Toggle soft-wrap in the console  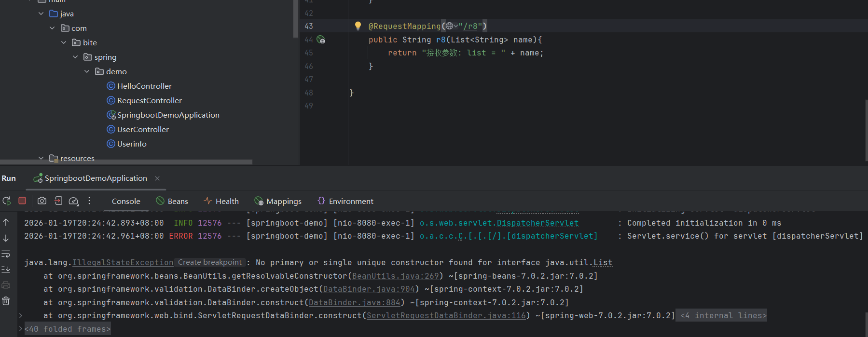[6, 254]
